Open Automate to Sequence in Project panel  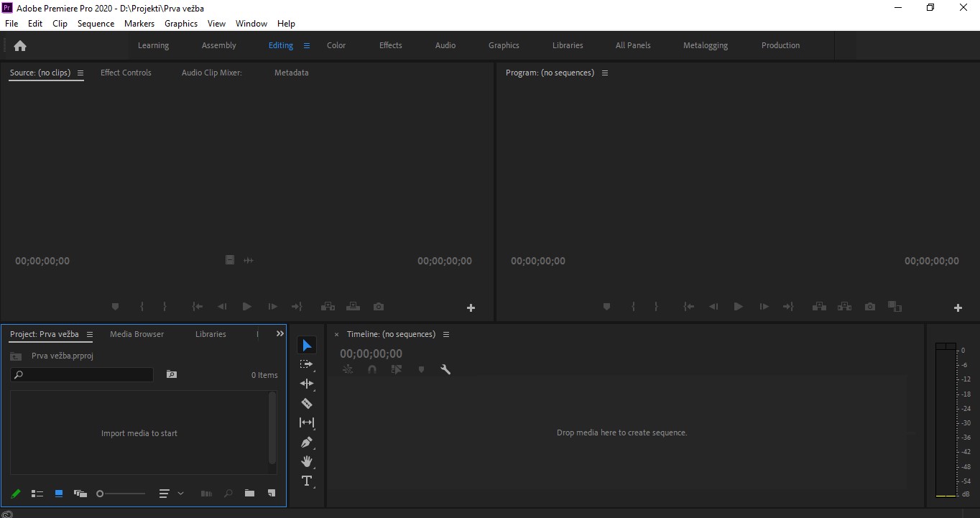tap(206, 494)
